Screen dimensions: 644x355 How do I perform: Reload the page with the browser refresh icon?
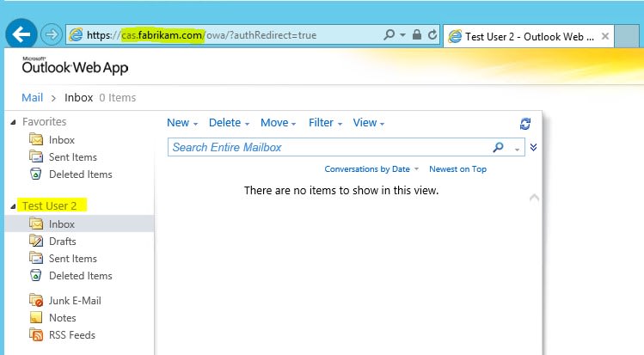click(432, 35)
